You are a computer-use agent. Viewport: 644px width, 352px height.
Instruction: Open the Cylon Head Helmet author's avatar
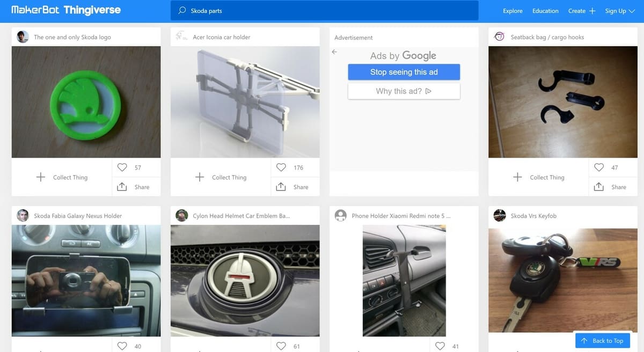coord(181,215)
